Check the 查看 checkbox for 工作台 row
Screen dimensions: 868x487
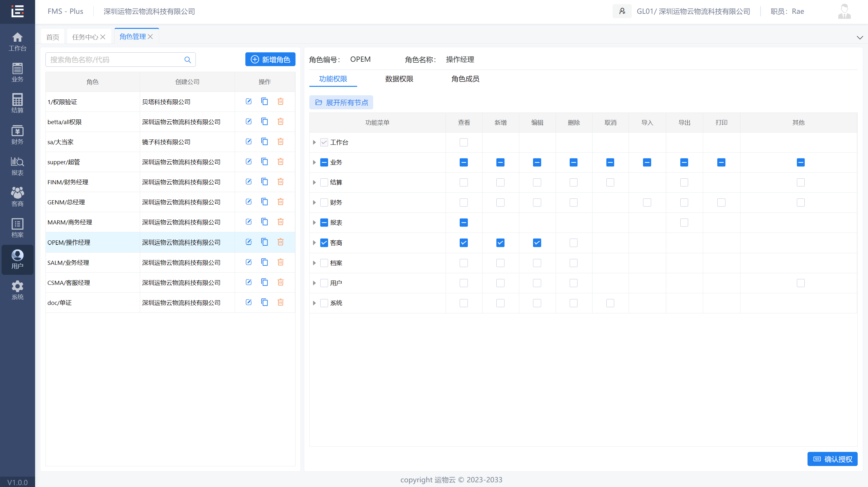pyautogui.click(x=463, y=142)
